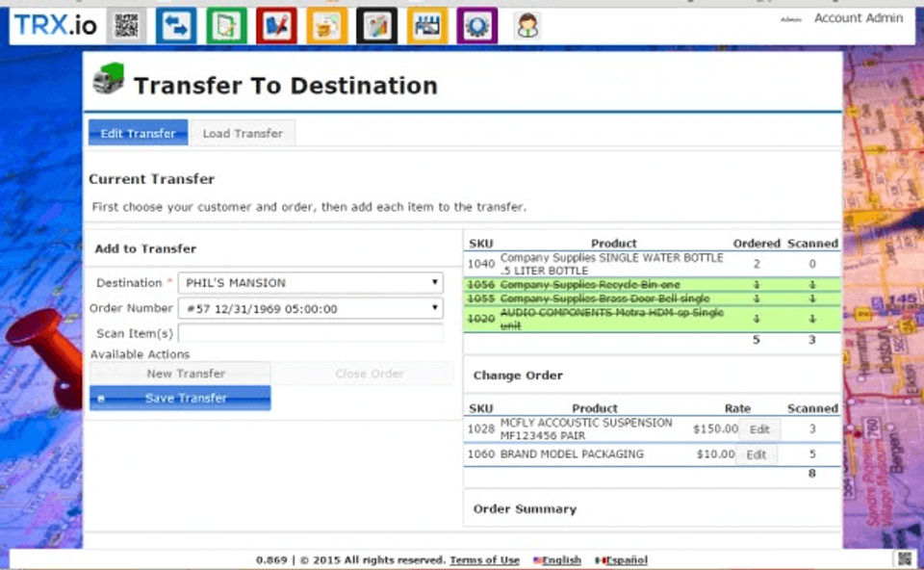
Task: Open the green document icon
Action: (x=226, y=26)
